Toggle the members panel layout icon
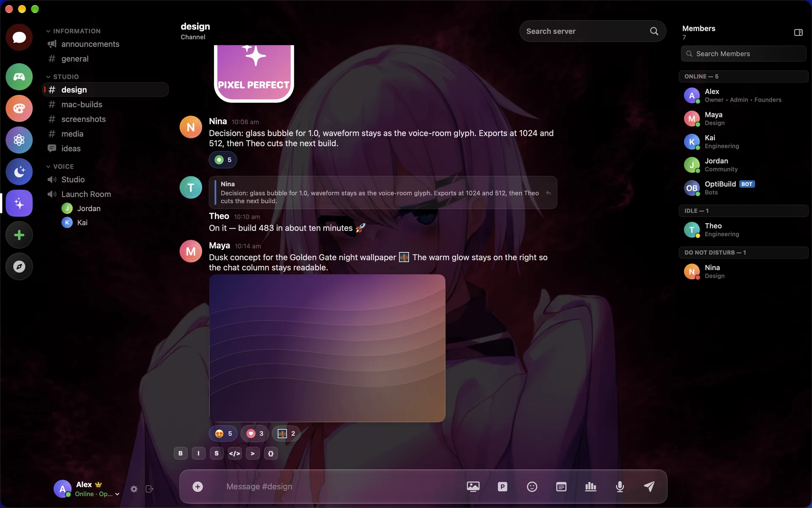 click(798, 33)
